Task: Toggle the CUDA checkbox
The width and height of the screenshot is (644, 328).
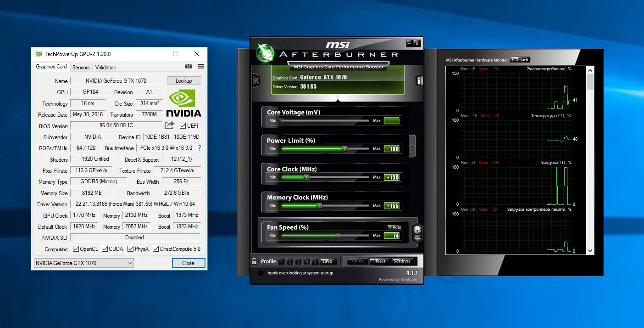Action: [x=105, y=249]
